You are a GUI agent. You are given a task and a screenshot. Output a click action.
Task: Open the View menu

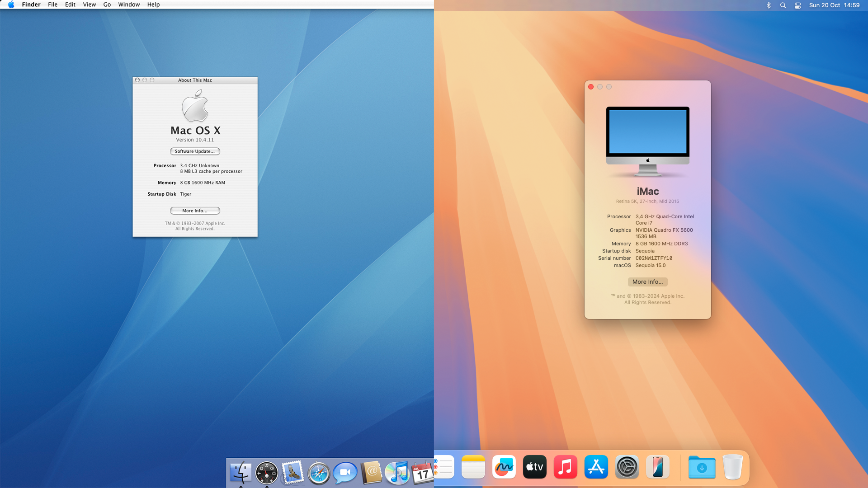pos(90,5)
